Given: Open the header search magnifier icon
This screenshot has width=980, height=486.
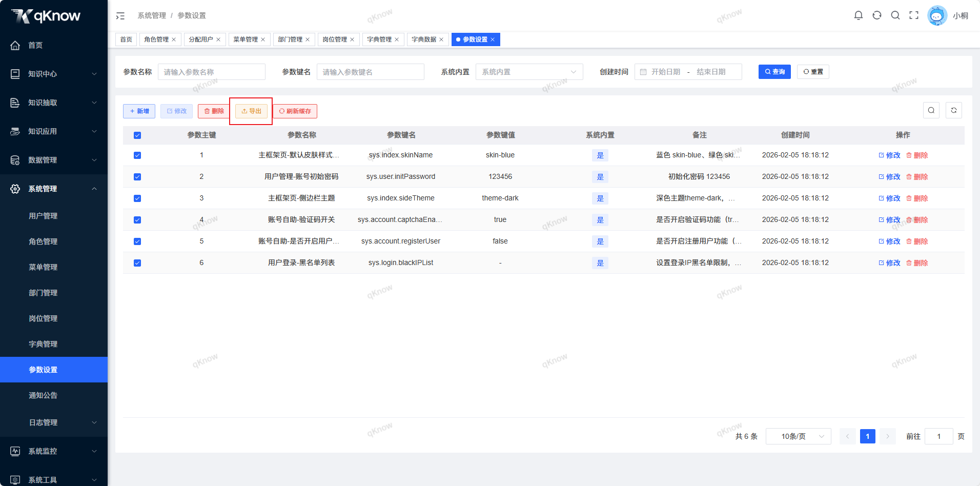Looking at the screenshot, I should tap(895, 15).
